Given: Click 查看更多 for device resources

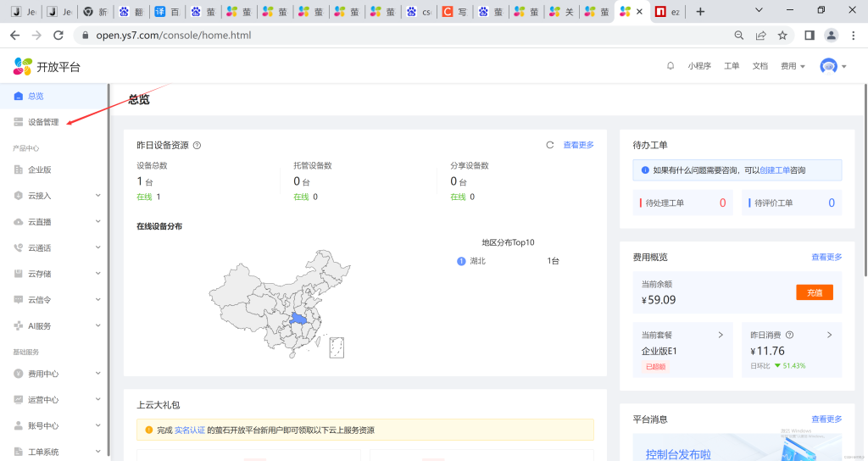Looking at the screenshot, I should [578, 145].
